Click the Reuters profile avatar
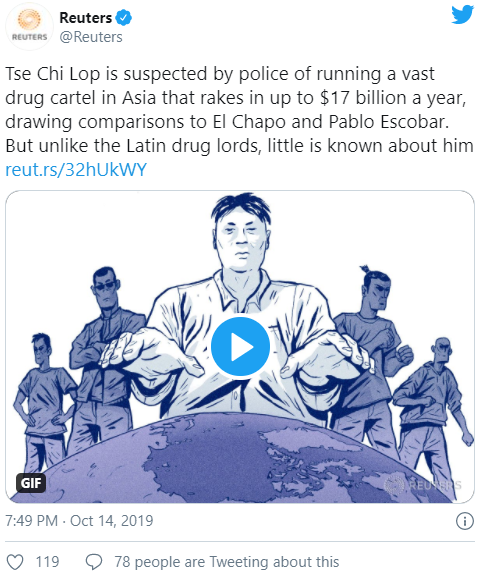 (x=29, y=27)
